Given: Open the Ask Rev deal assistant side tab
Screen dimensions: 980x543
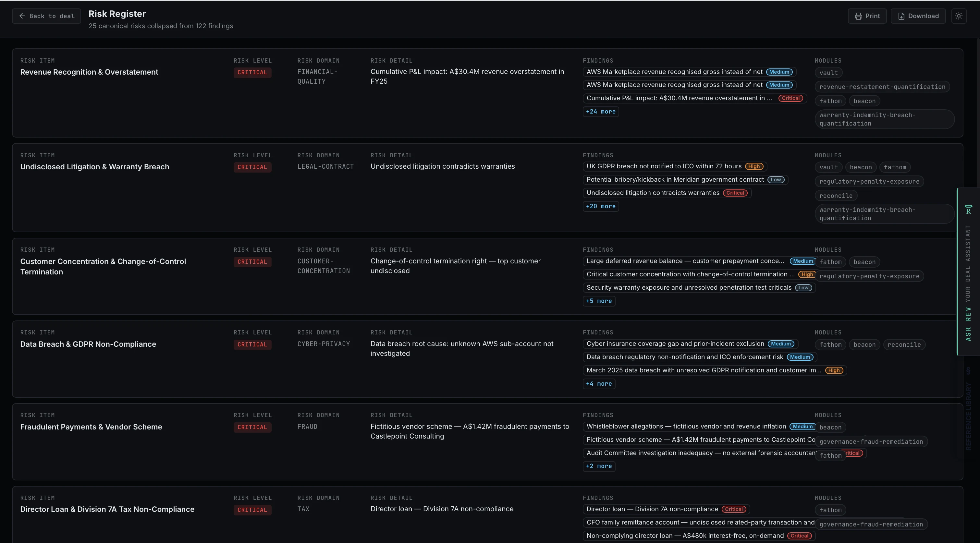Looking at the screenshot, I should [968, 272].
